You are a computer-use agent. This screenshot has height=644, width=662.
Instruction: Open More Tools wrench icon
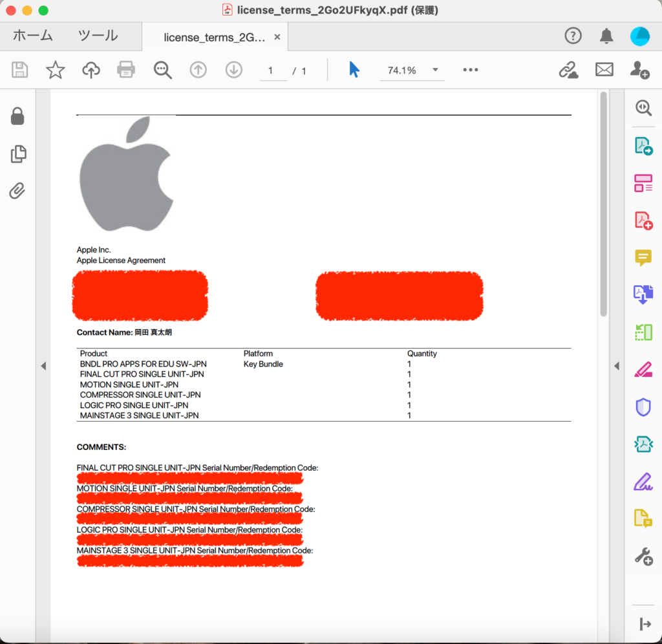pyautogui.click(x=643, y=557)
